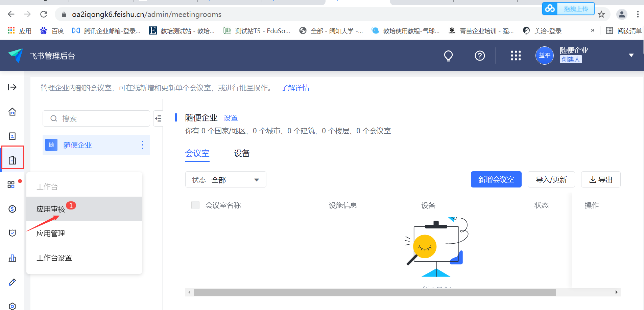The image size is (644, 310).
Task: Click the 搜索 search input field
Action: 96,118
